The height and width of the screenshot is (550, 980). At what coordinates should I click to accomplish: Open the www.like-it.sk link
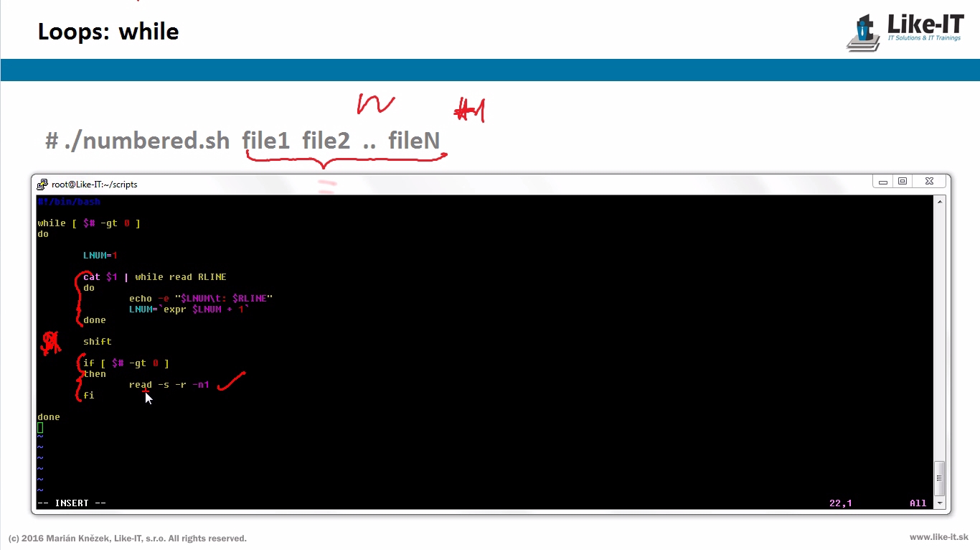938,537
